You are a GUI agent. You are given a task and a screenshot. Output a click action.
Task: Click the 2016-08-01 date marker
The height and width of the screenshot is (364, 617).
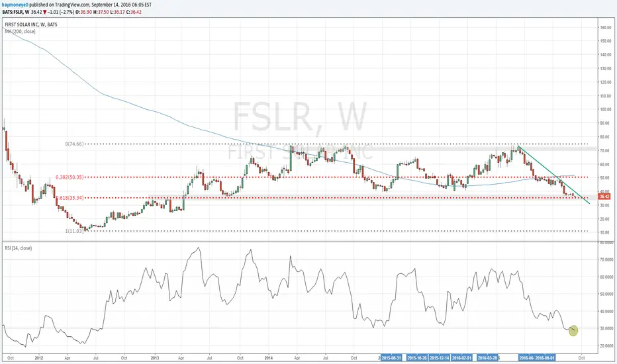pos(545,357)
